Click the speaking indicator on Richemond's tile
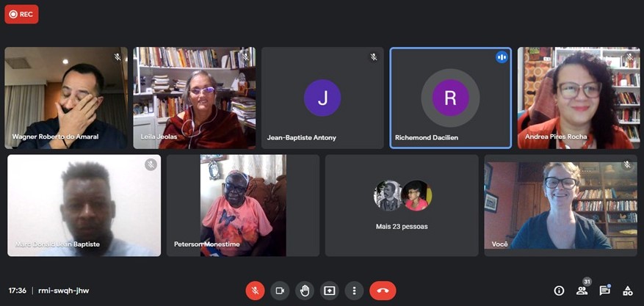The image size is (644, 306). 502,57
